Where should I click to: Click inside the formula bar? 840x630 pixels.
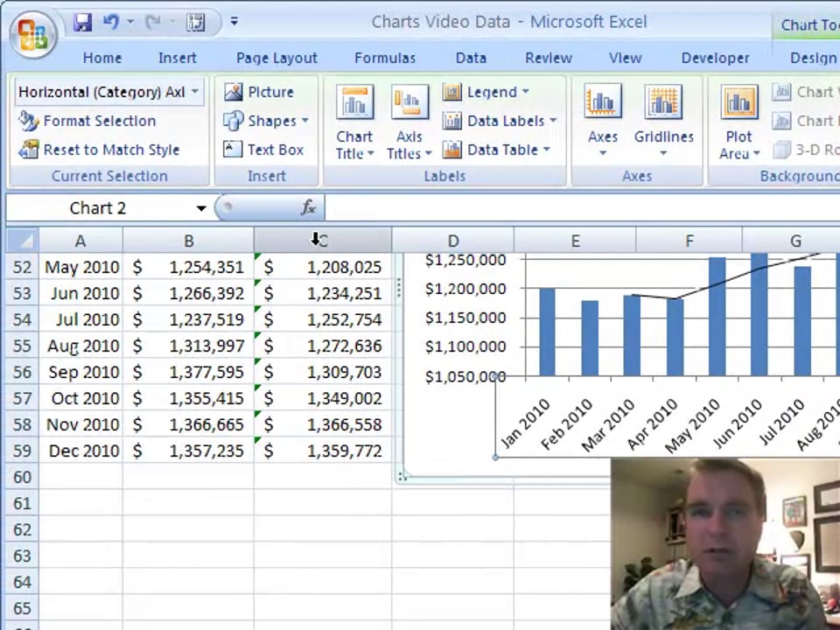click(x=582, y=208)
